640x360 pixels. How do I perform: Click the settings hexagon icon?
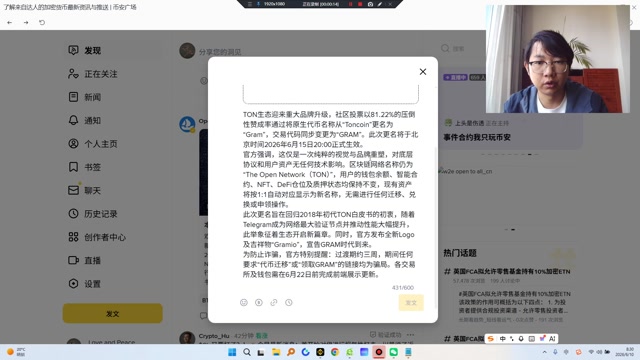point(73,284)
